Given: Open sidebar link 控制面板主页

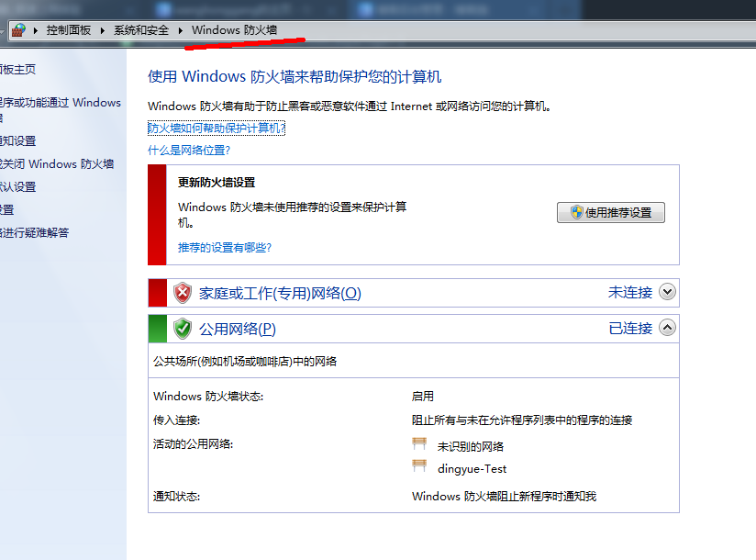Looking at the screenshot, I should (x=17, y=70).
